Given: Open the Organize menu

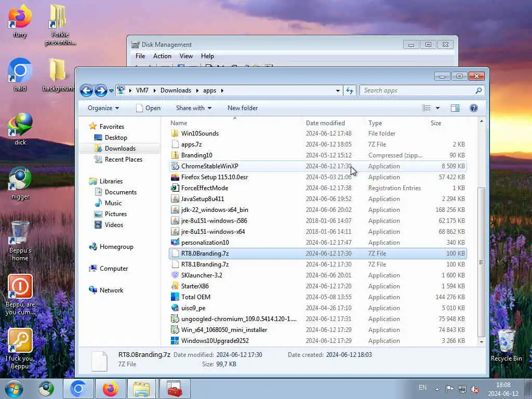Looking at the screenshot, I should (x=103, y=108).
